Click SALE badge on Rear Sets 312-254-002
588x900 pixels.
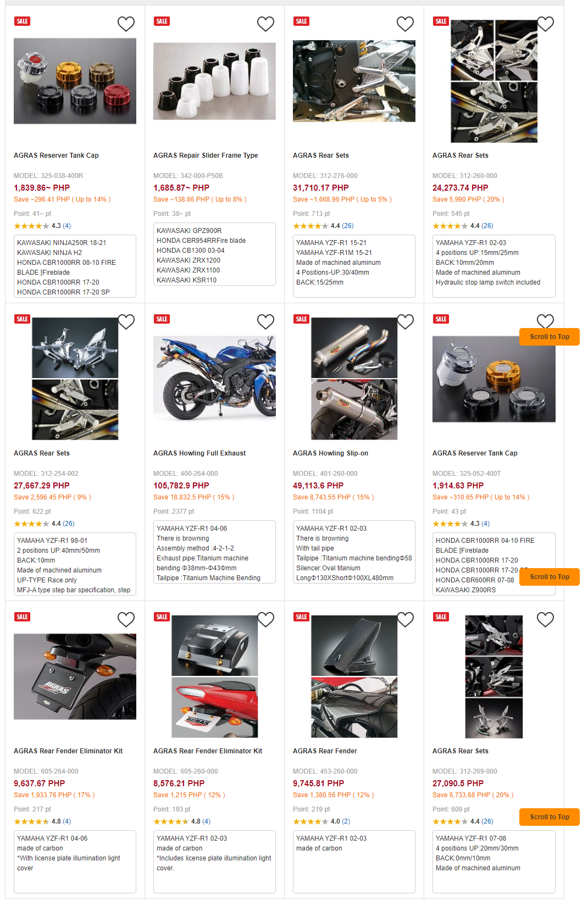(x=22, y=319)
